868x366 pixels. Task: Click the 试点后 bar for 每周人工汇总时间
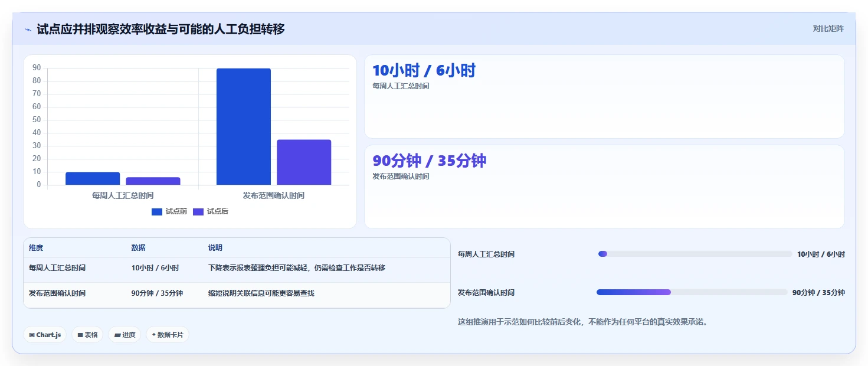[x=153, y=181]
